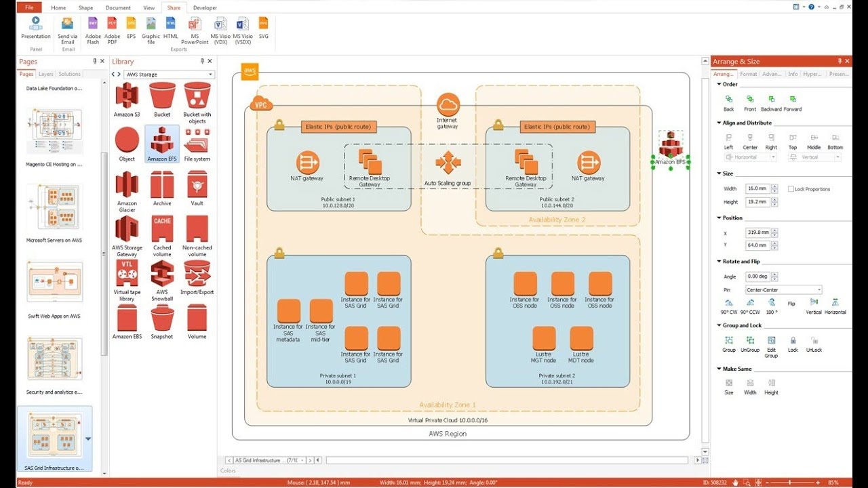Click the horizontal canvas scrollbar
868x488 pixels.
509,460
